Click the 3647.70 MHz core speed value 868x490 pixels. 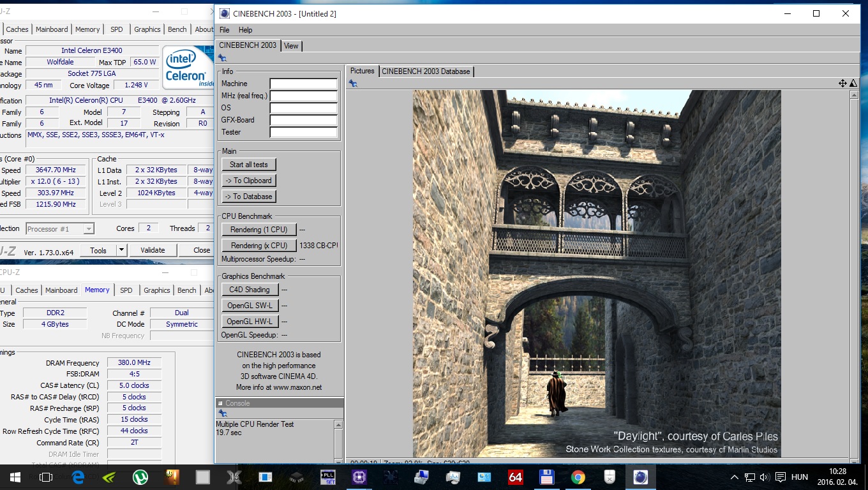[x=56, y=170]
